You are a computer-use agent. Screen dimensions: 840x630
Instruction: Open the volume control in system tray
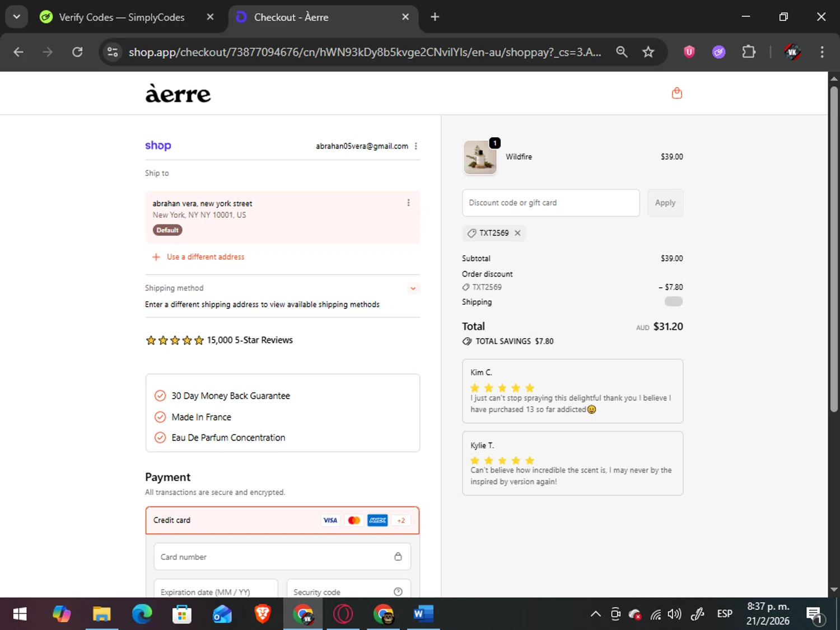[x=675, y=614]
